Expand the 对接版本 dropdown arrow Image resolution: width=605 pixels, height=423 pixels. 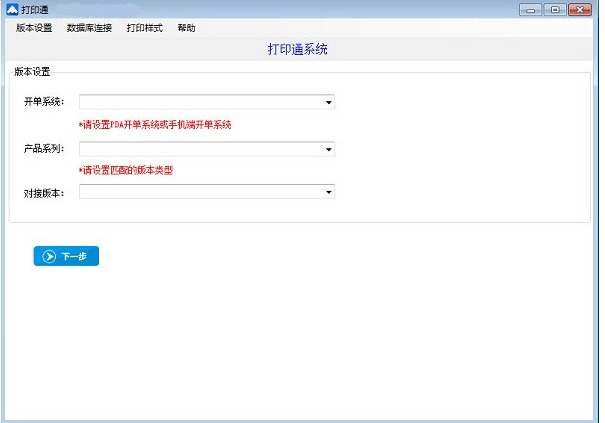pos(328,192)
